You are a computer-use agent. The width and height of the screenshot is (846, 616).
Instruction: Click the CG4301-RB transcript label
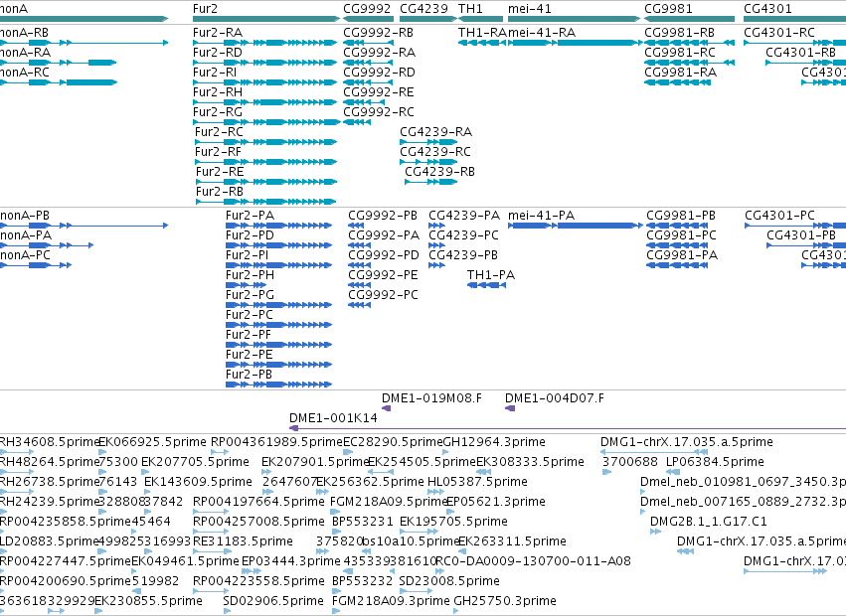[800, 53]
